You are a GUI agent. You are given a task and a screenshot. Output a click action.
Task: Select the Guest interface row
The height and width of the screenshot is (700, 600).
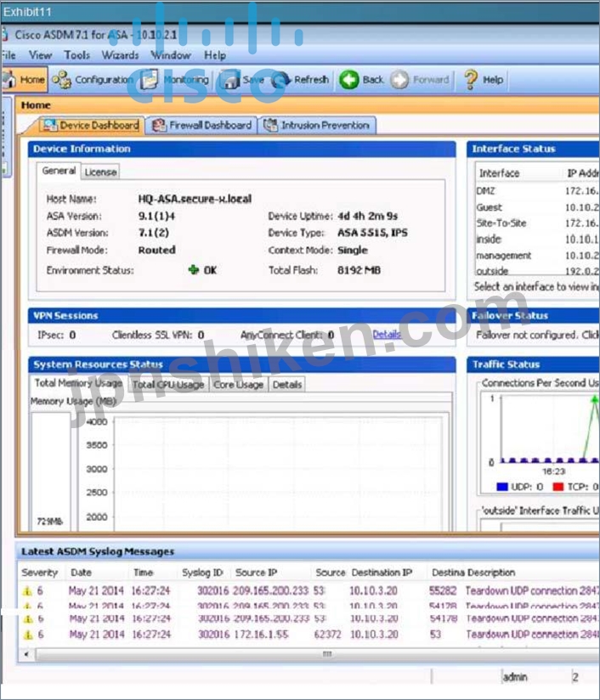pos(537,207)
